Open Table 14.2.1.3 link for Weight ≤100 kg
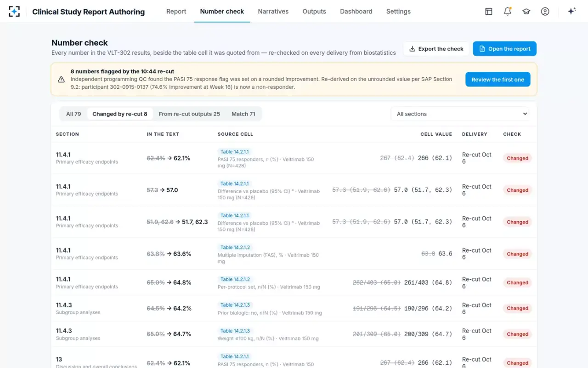Screen dimensions: 588x368 click(x=235, y=331)
